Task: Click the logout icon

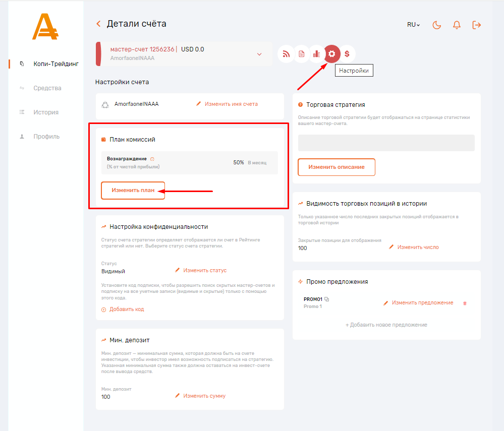Action: coord(477,25)
